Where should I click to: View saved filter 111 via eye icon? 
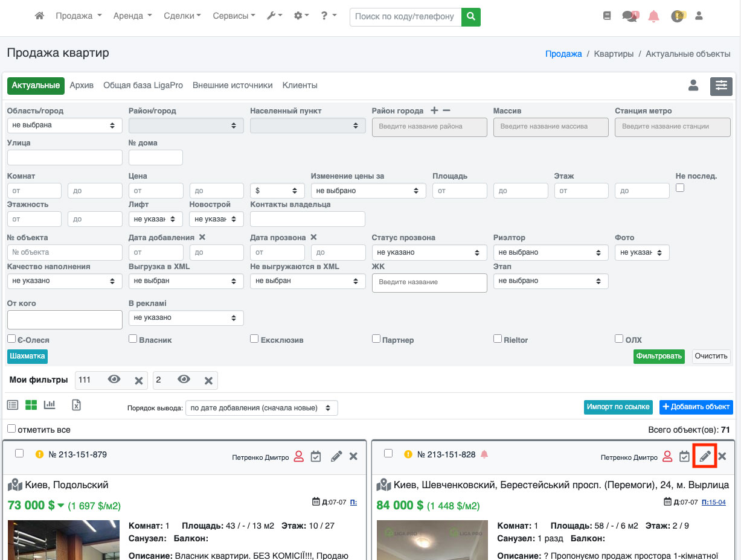click(114, 380)
